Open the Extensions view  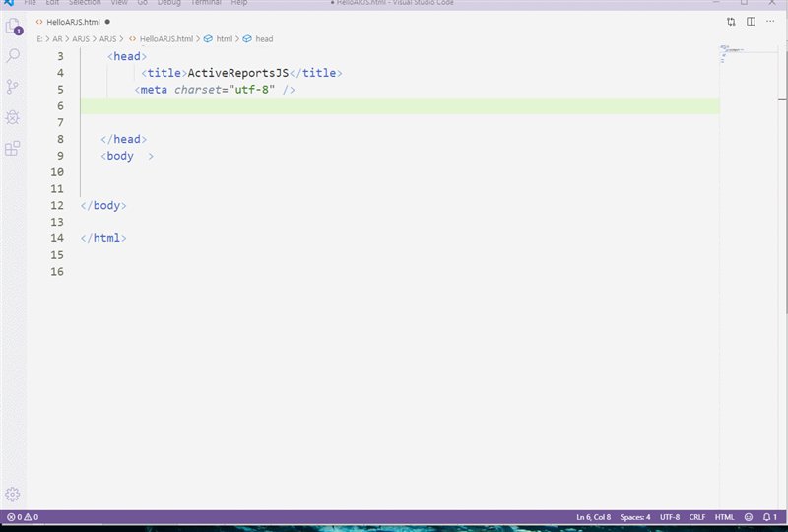tap(13, 149)
